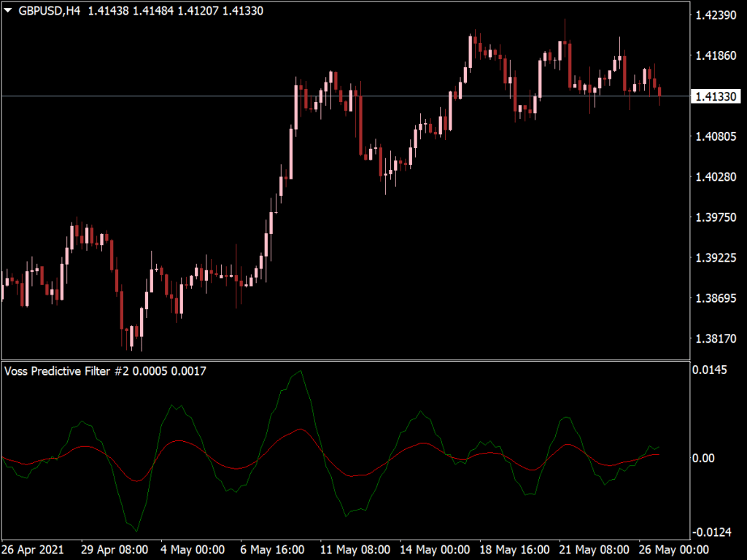Click the 26 Apr 2021 date label
747x560 pixels.
click(35, 551)
